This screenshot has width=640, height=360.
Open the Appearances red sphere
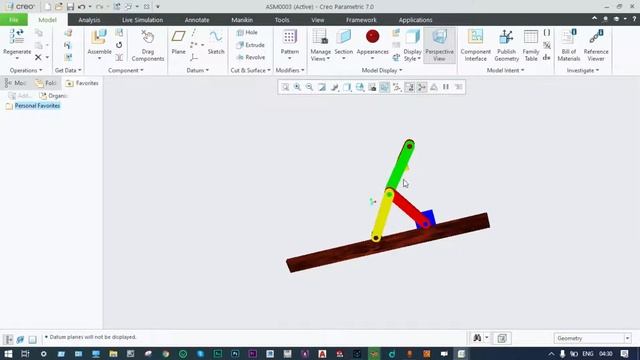372,37
